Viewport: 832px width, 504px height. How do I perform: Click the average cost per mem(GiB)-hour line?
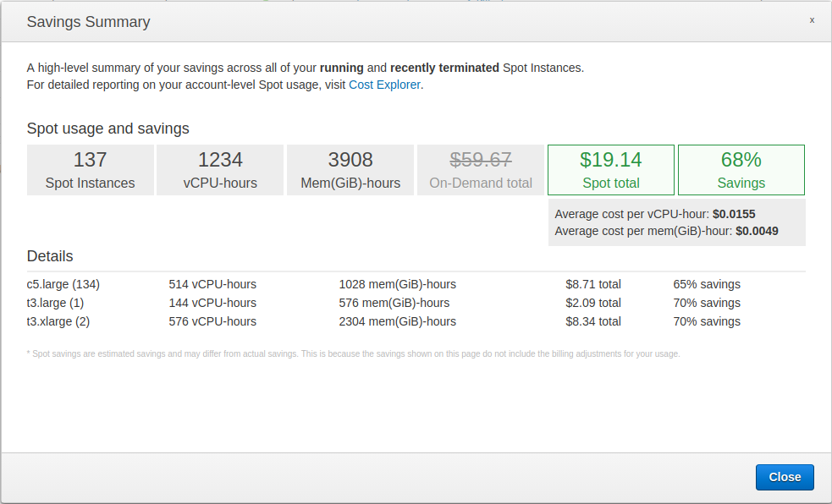[666, 231]
